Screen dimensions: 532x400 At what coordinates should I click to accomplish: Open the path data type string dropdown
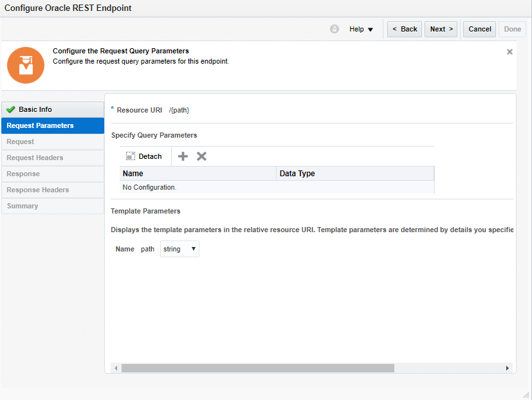pyautogui.click(x=179, y=249)
